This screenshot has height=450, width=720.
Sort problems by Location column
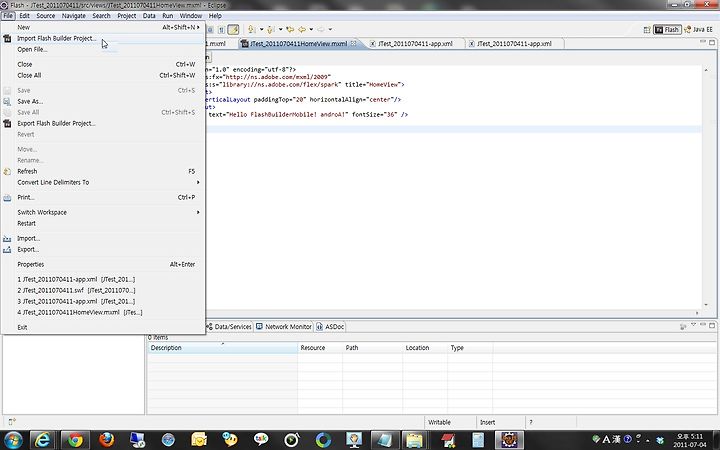(x=425, y=348)
